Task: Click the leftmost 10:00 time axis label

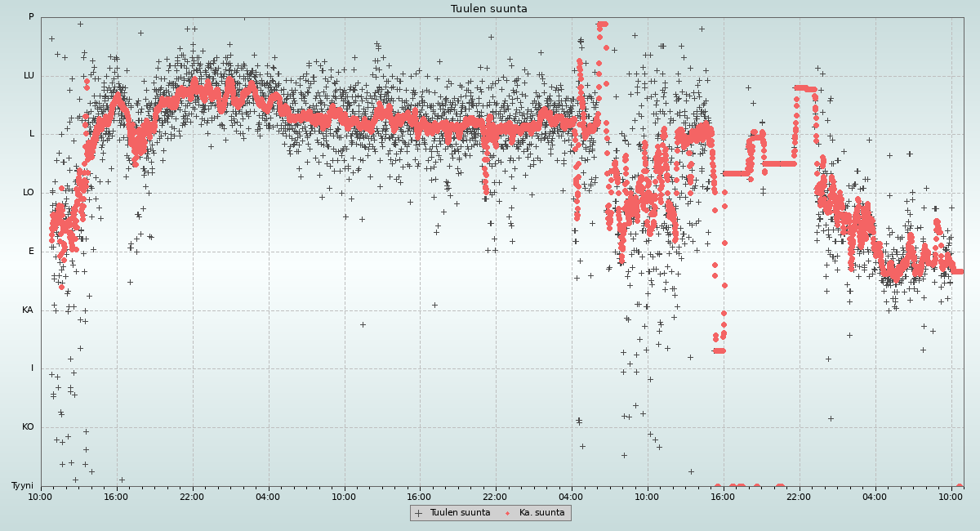Action: point(40,496)
